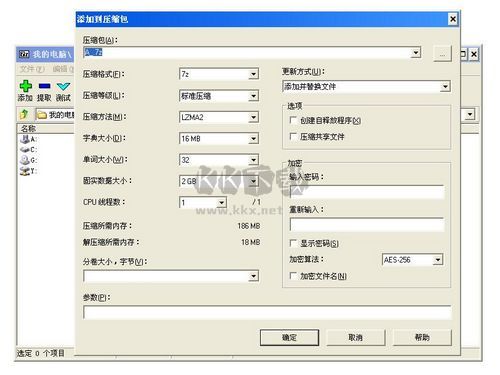
Task: Click the 重新输入 password field
Action: pyautogui.click(x=367, y=225)
